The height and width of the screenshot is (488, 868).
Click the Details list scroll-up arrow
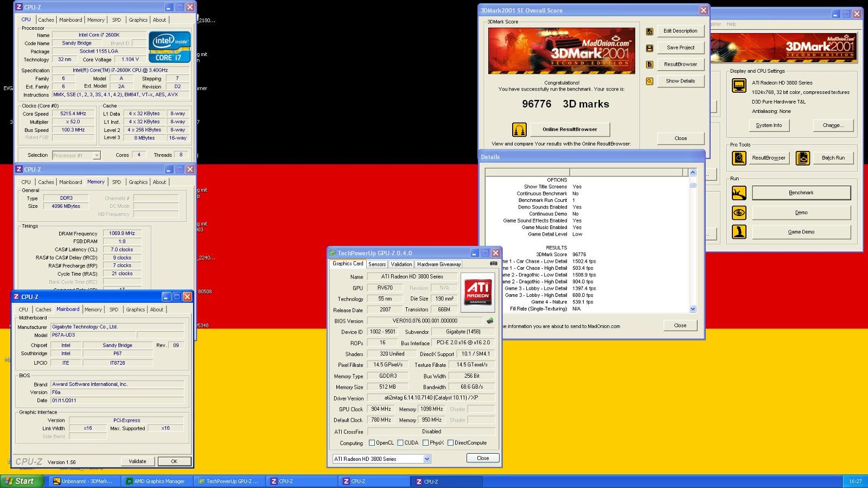point(692,173)
